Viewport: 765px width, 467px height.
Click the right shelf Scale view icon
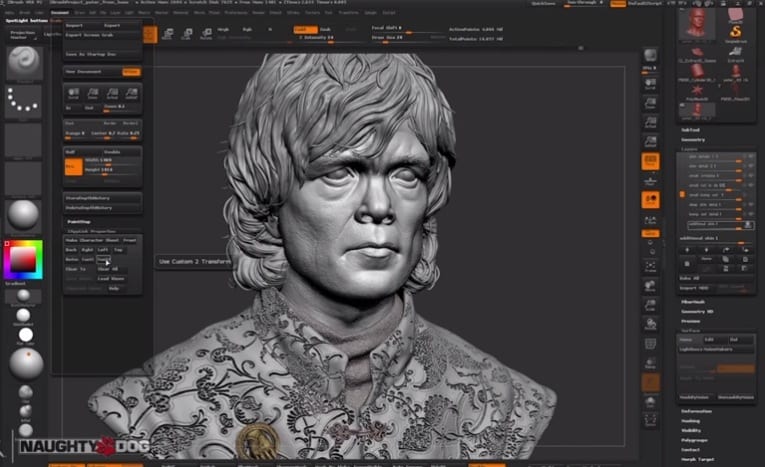(650, 305)
